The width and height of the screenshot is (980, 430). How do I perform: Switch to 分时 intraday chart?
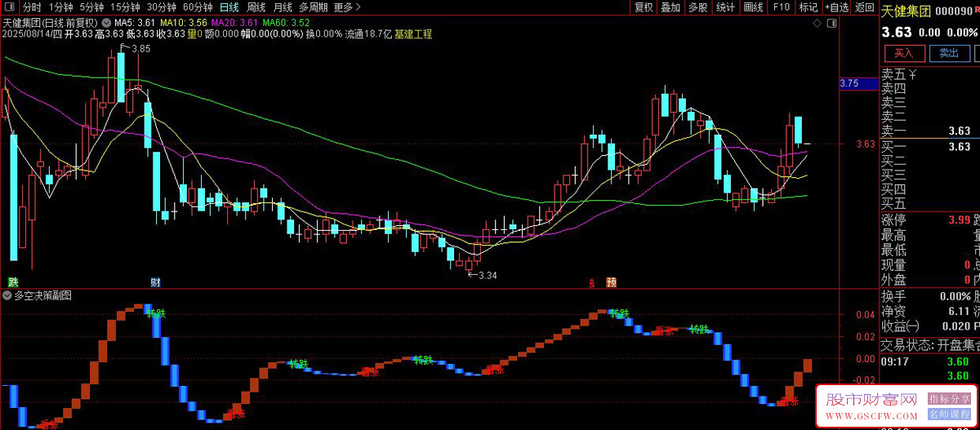[x=32, y=7]
